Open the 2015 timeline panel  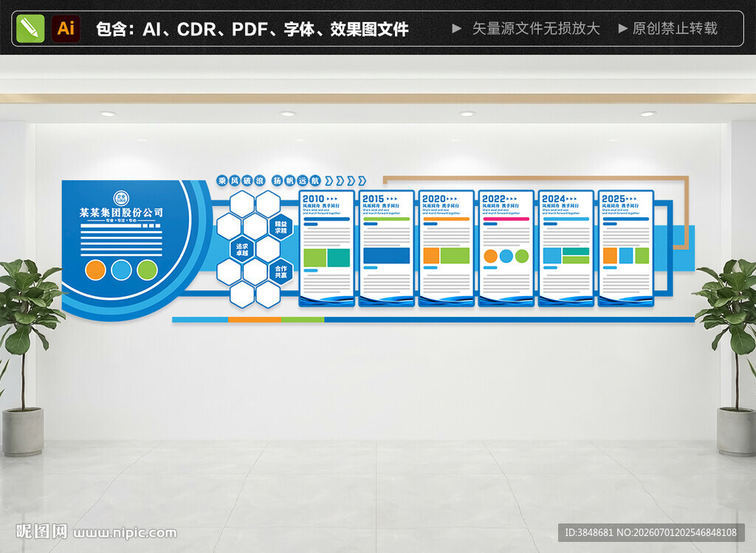pyautogui.click(x=387, y=248)
